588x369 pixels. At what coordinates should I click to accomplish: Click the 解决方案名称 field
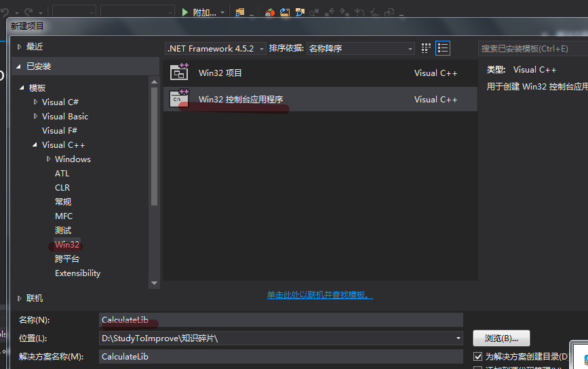(x=281, y=356)
